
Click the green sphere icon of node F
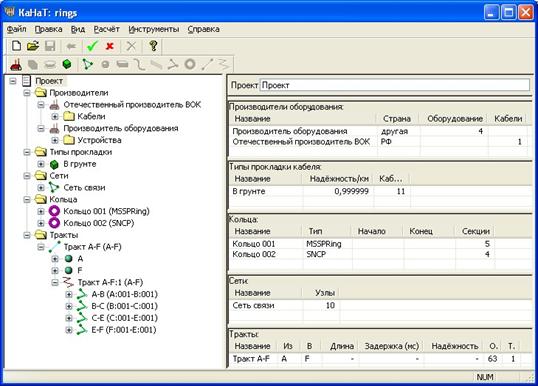click(69, 270)
